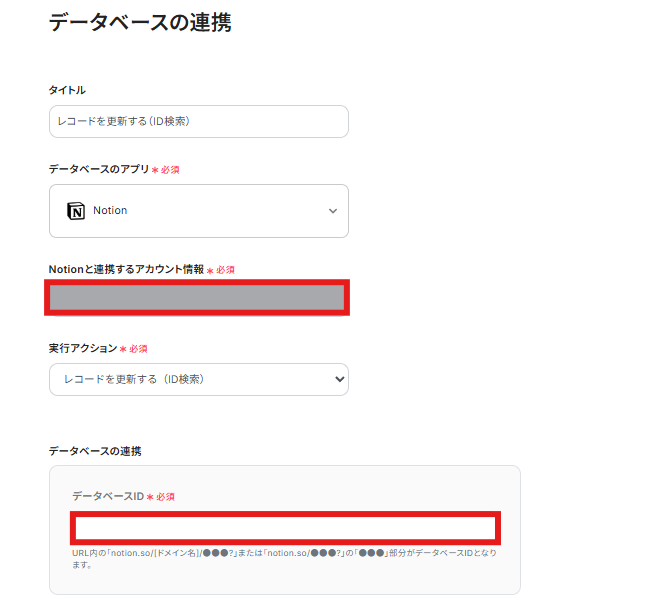Click the Notionと連携するアカウント情報 label
Viewport: 669px width, 616px height.
126,269
